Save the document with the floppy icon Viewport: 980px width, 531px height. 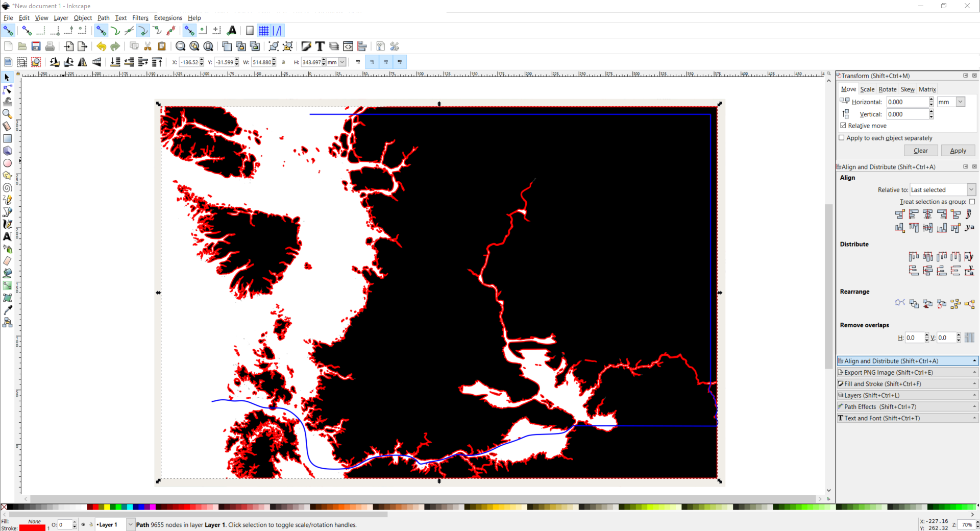[x=36, y=46]
